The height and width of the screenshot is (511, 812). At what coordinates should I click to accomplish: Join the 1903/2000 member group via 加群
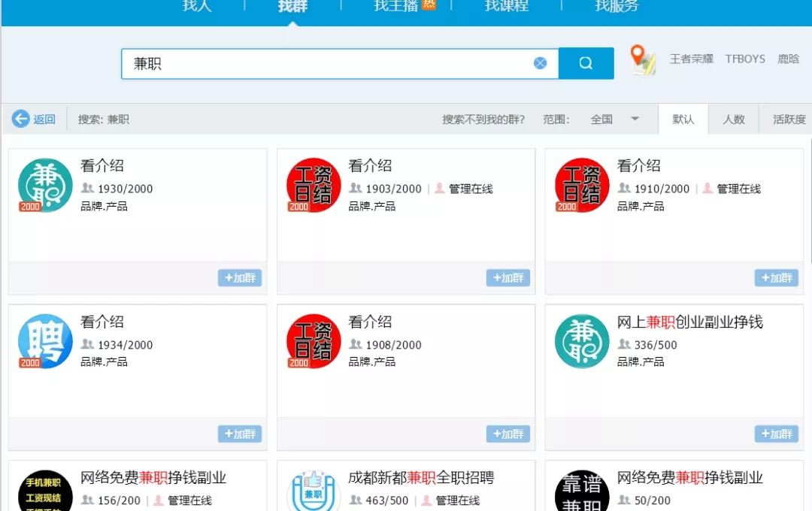(x=507, y=278)
